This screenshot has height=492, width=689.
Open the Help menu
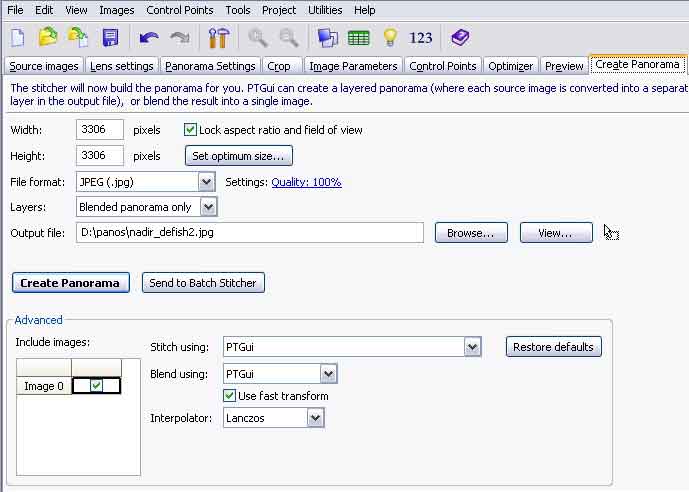tap(365, 10)
